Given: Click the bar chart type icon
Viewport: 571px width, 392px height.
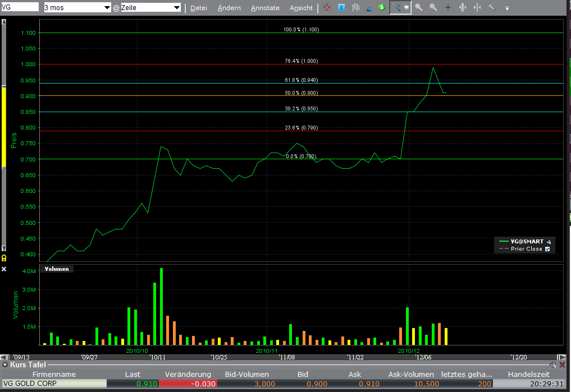Looking at the screenshot, I should pyautogui.click(x=355, y=8).
